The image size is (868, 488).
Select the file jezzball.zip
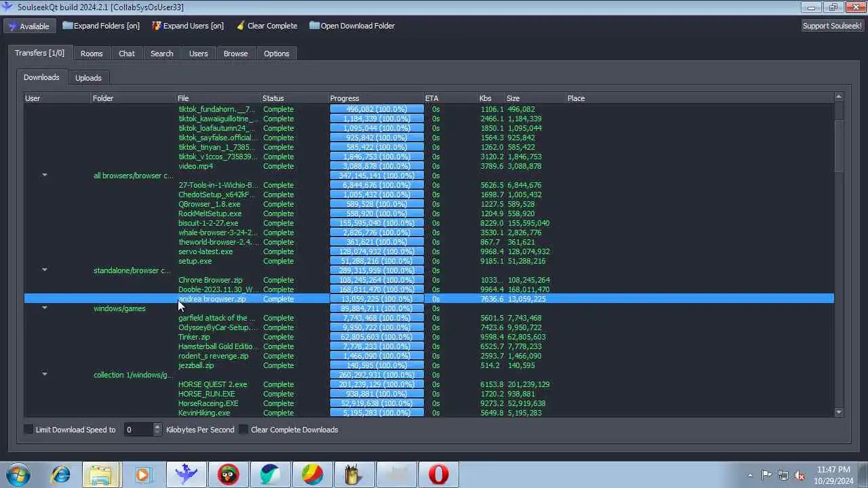tap(196, 365)
